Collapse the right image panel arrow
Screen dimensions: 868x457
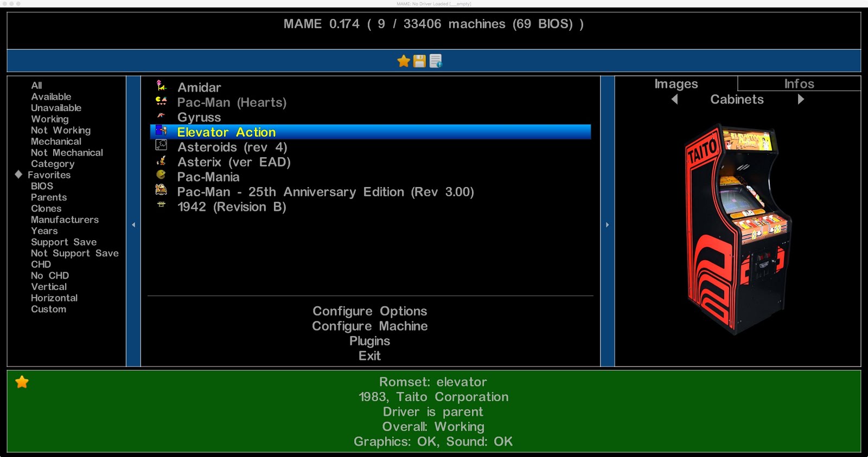[608, 224]
